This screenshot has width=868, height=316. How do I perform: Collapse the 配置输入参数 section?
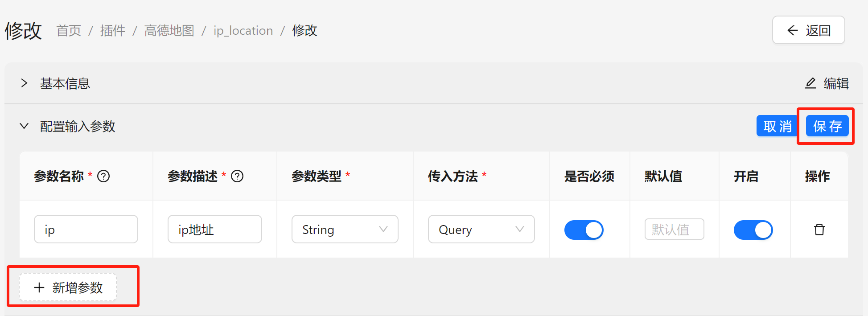[24, 126]
